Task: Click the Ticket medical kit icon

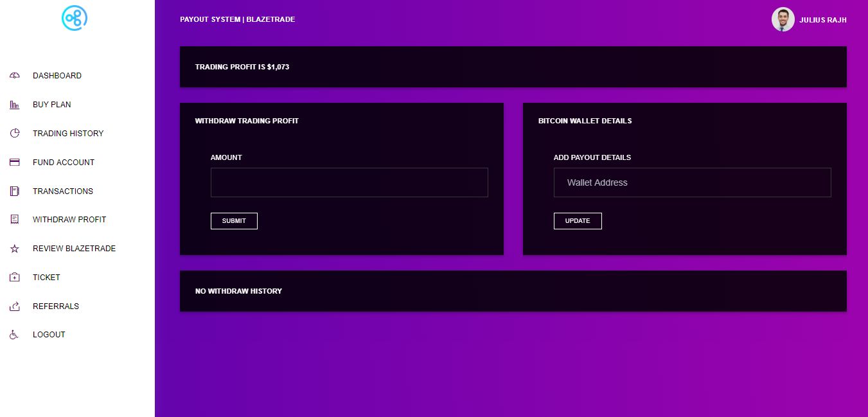Action: pyautogui.click(x=15, y=278)
